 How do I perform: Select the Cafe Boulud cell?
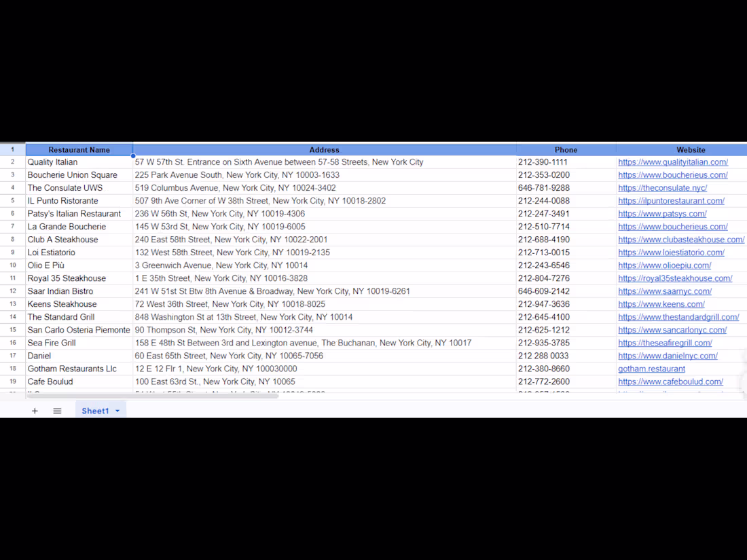(79, 381)
